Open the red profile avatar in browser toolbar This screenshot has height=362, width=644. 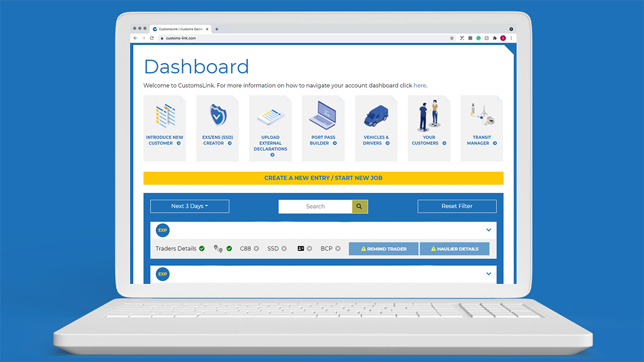503,38
